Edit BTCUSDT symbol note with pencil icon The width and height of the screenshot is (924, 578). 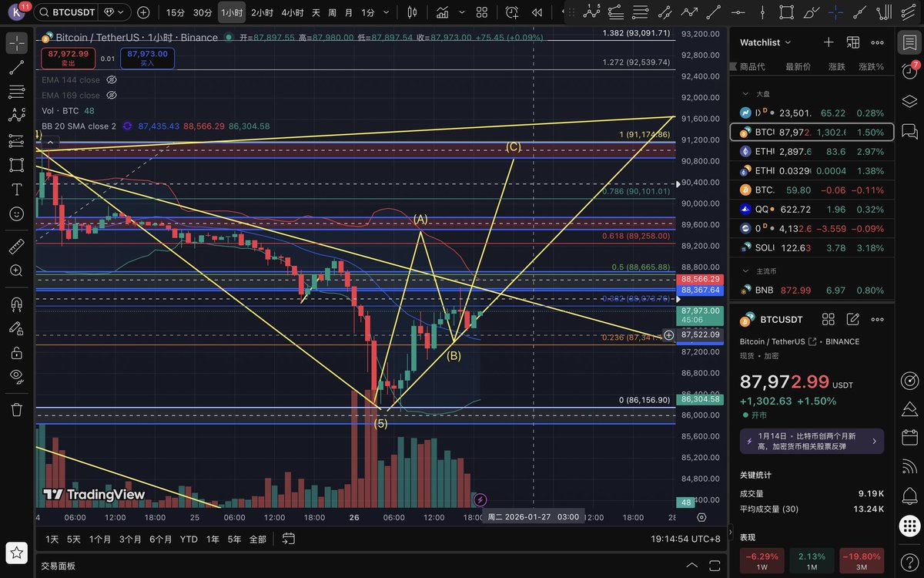[x=852, y=319]
